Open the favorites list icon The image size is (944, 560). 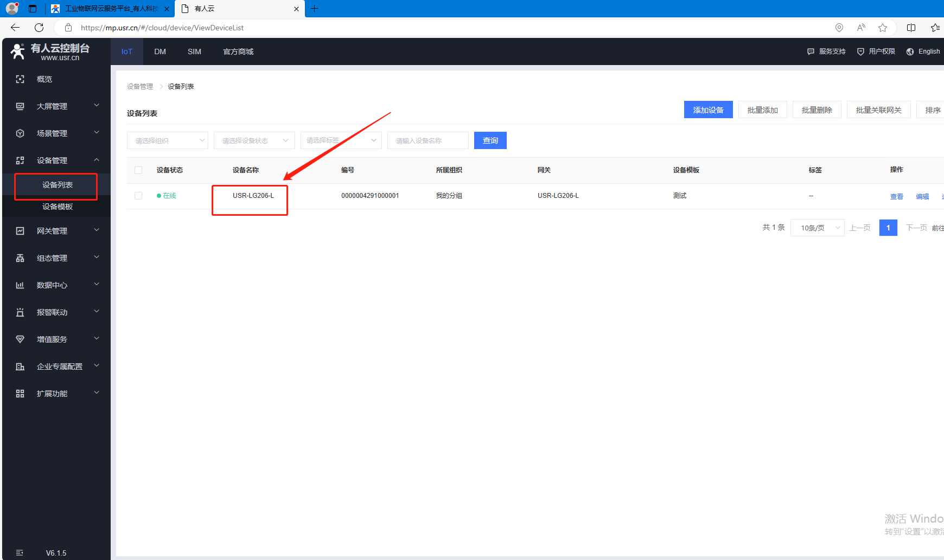pyautogui.click(x=935, y=28)
